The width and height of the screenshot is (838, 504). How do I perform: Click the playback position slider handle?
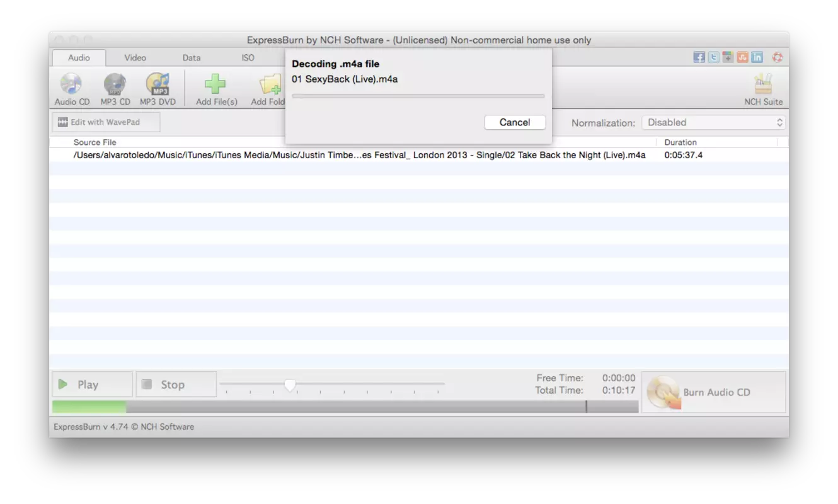(x=290, y=384)
